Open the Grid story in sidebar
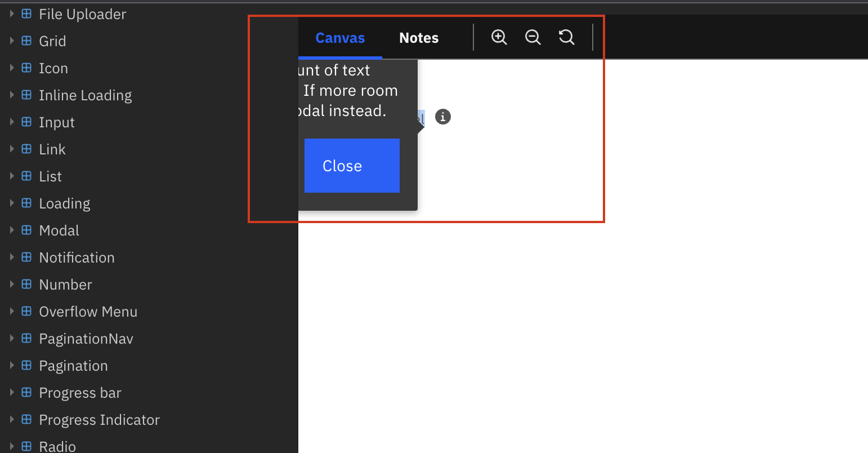The image size is (868, 453). point(52,41)
